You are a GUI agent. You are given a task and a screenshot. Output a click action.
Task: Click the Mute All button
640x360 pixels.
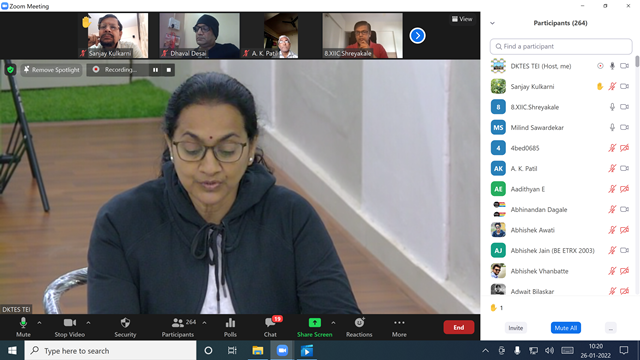pyautogui.click(x=566, y=328)
